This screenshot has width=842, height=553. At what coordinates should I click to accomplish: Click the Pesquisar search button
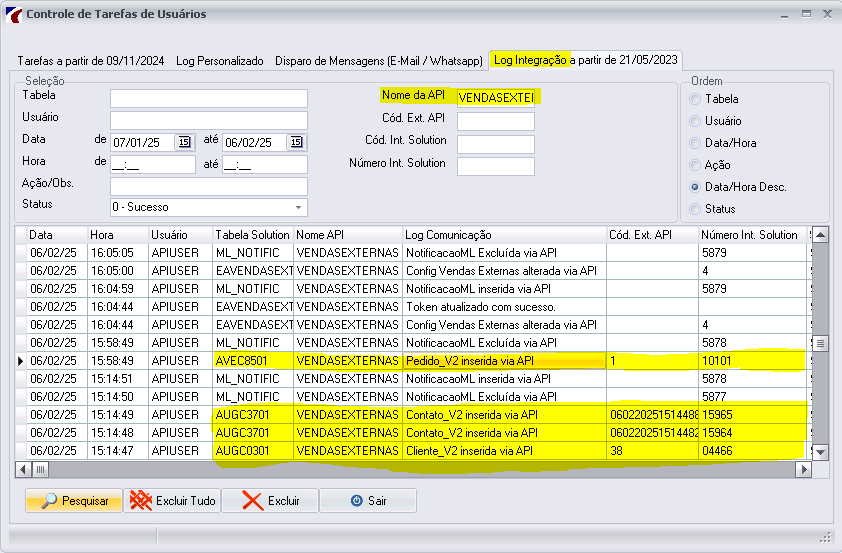coord(74,500)
